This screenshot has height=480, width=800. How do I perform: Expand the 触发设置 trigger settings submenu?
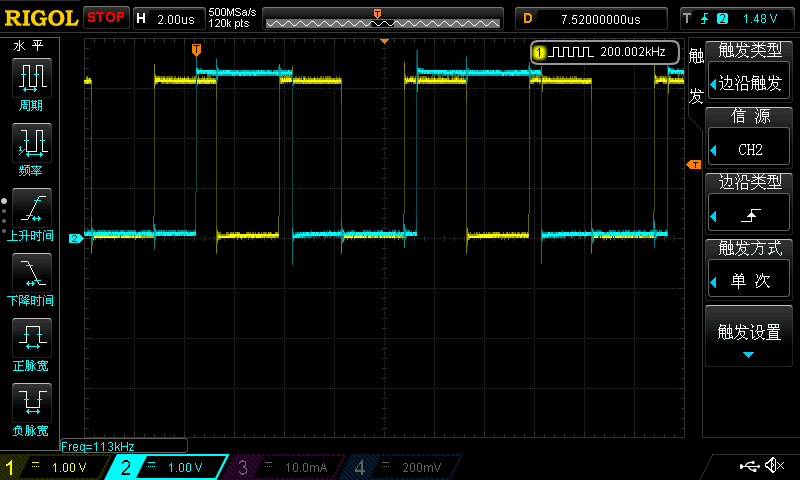[748, 336]
